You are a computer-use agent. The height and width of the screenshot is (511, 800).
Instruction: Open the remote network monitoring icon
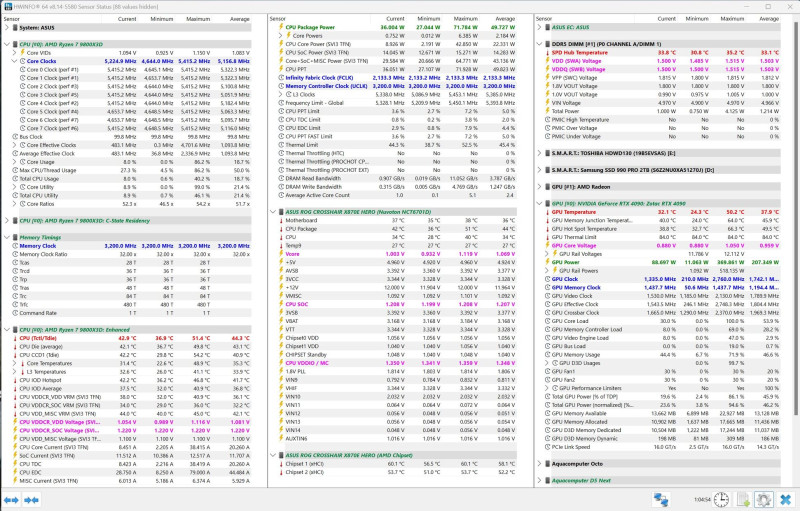(x=662, y=500)
